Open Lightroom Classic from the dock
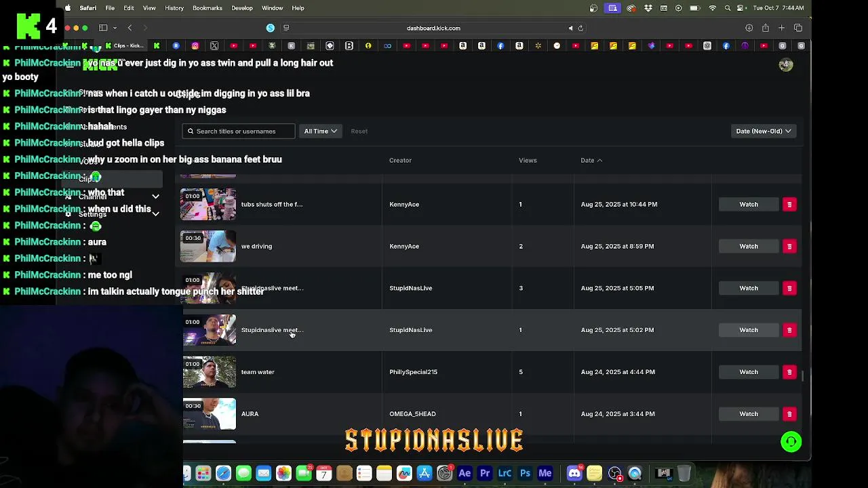This screenshot has width=868, height=488. [x=505, y=473]
